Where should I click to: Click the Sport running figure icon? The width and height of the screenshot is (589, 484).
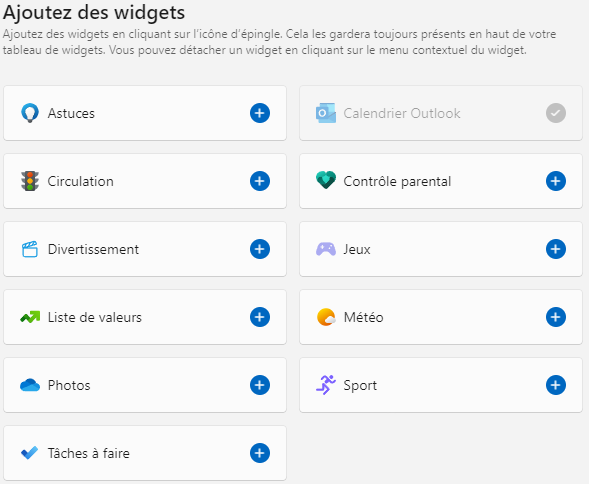[326, 385]
